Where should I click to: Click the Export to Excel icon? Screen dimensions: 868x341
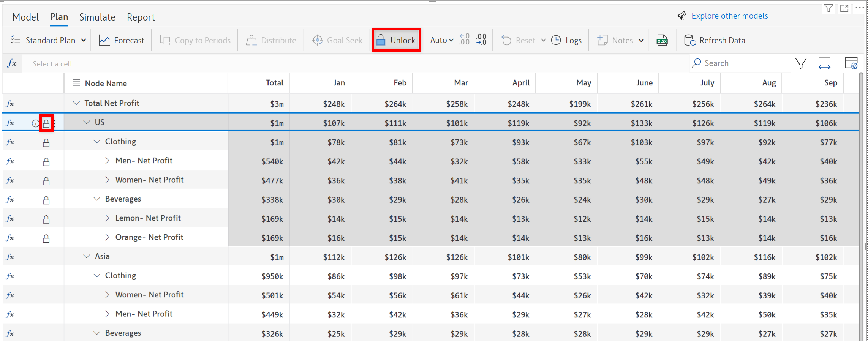[x=662, y=40]
